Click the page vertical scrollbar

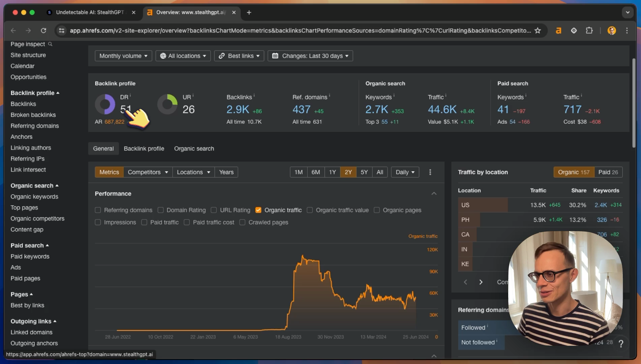tap(634, 103)
